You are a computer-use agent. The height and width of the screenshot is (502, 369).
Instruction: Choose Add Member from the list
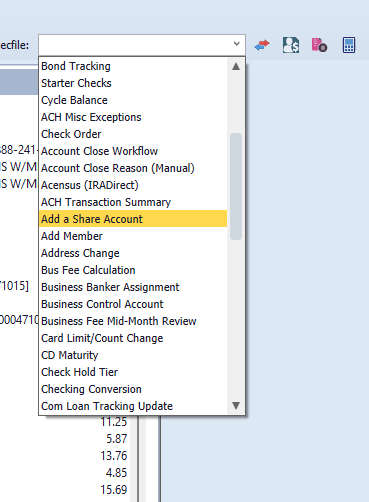(x=133, y=236)
